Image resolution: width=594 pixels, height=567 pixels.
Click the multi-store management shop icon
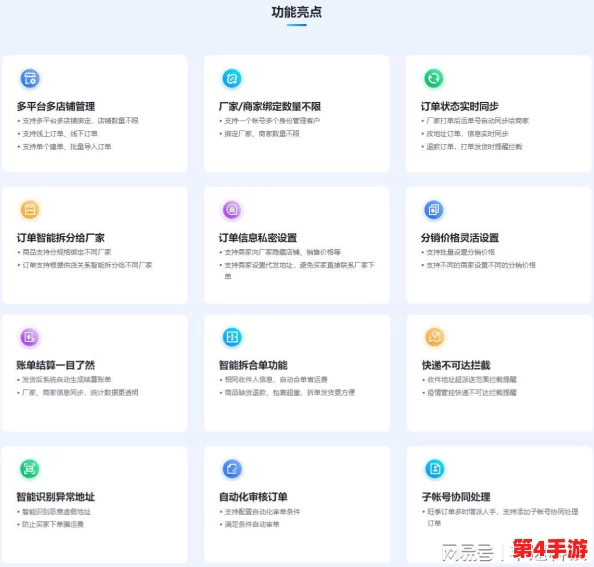tap(30, 78)
